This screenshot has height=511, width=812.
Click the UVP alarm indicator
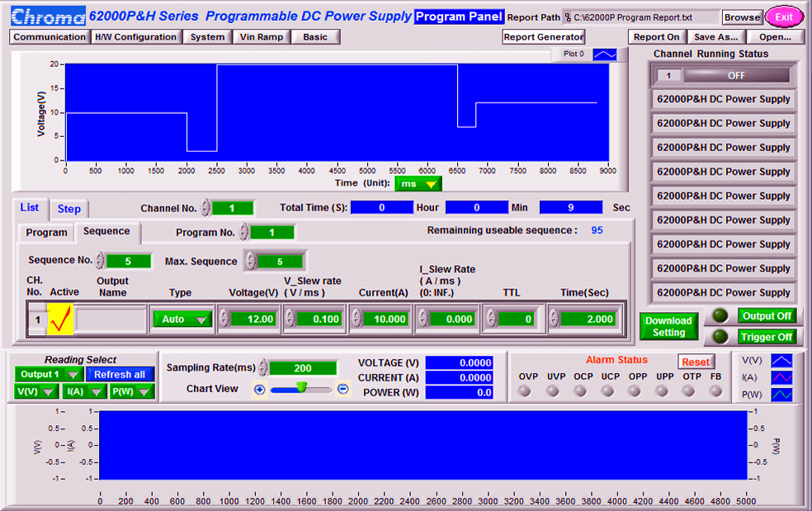(553, 390)
